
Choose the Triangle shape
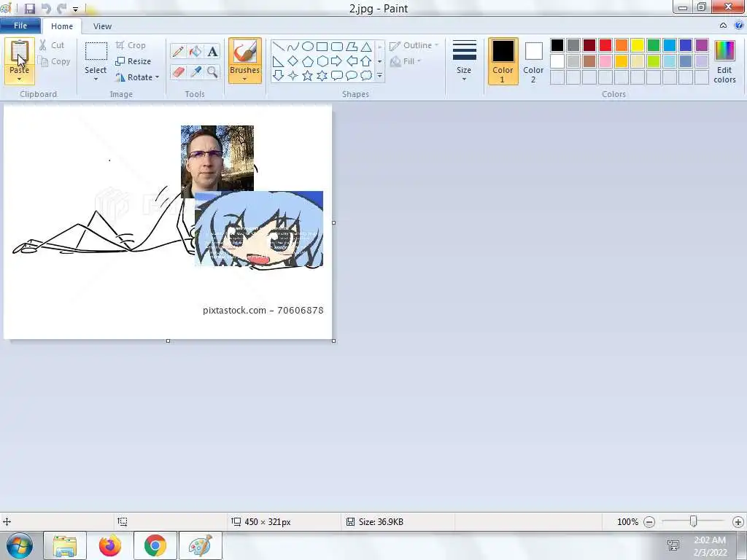point(366,47)
